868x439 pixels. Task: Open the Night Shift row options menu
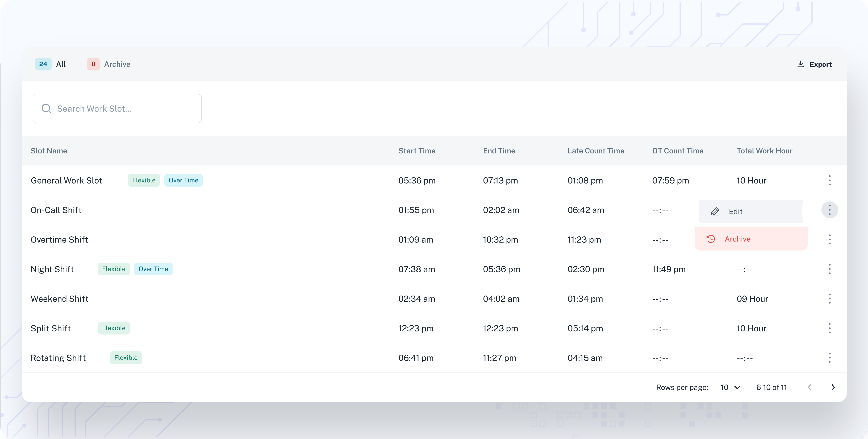829,269
